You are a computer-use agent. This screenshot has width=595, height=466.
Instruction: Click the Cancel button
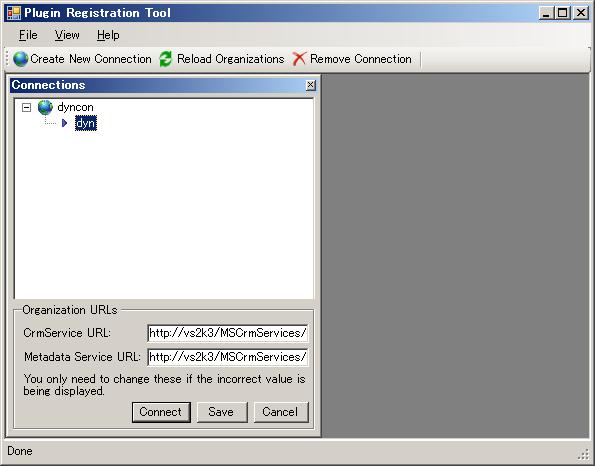pyautogui.click(x=281, y=412)
